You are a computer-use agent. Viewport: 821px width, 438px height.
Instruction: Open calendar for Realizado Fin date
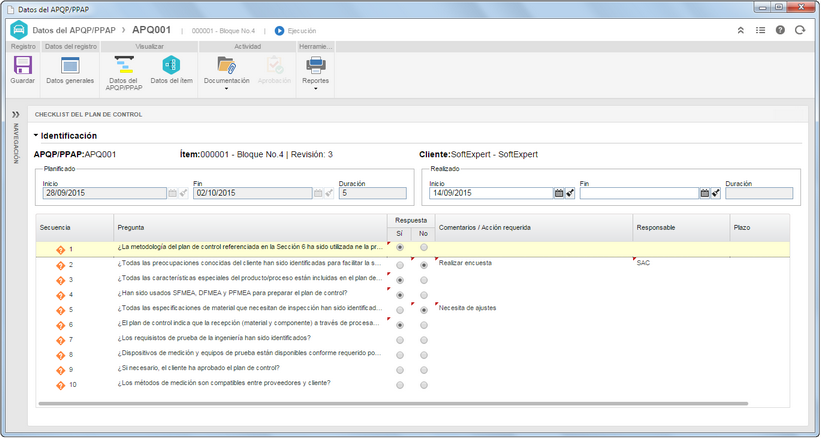[x=705, y=193]
